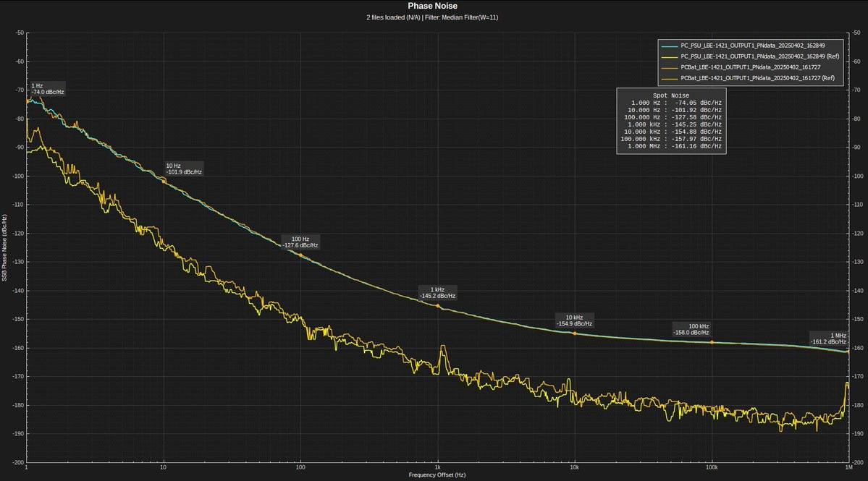Click the spot noise row 100.000 Hz : -127.58
The height and width of the screenshot is (481, 868).
tap(673, 117)
